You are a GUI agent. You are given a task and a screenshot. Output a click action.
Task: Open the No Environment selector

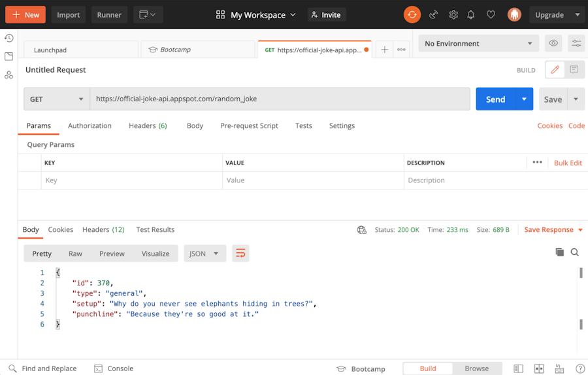(478, 43)
